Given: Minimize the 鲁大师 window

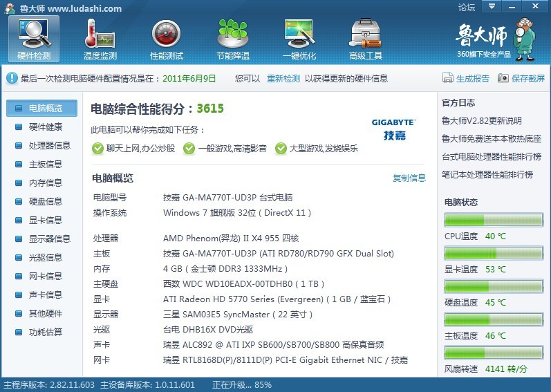Looking at the screenshot, I should pos(512,6).
